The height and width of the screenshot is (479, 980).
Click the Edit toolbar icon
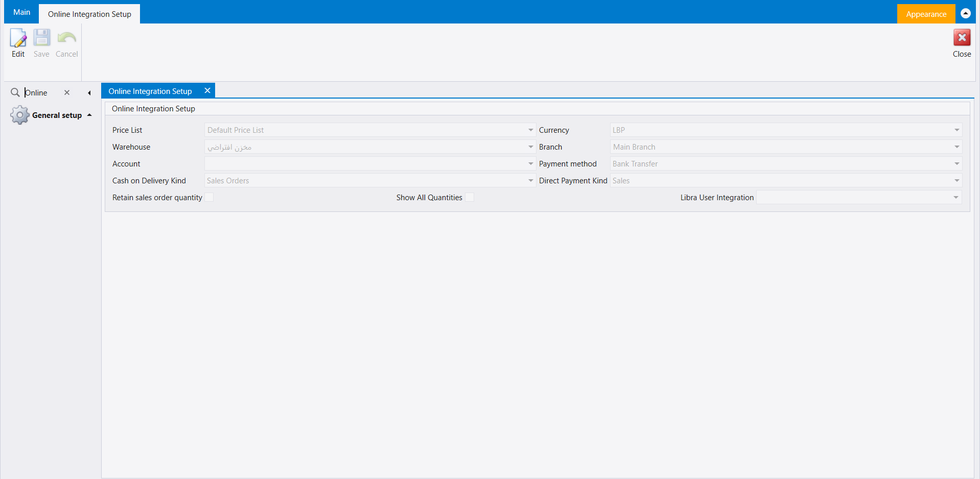pos(18,38)
